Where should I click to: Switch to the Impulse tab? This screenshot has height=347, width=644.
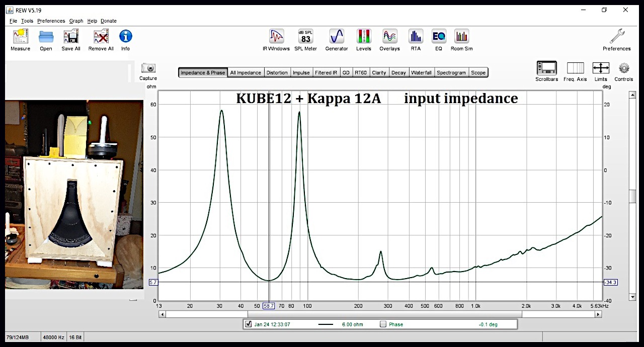pyautogui.click(x=301, y=72)
